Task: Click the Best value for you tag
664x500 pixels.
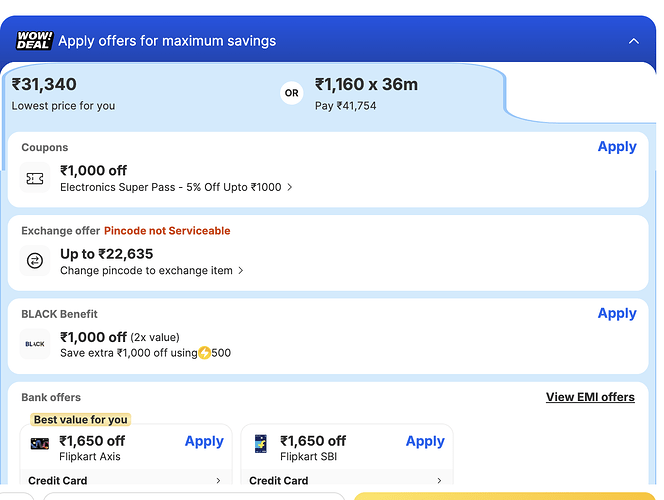Action: click(x=80, y=420)
